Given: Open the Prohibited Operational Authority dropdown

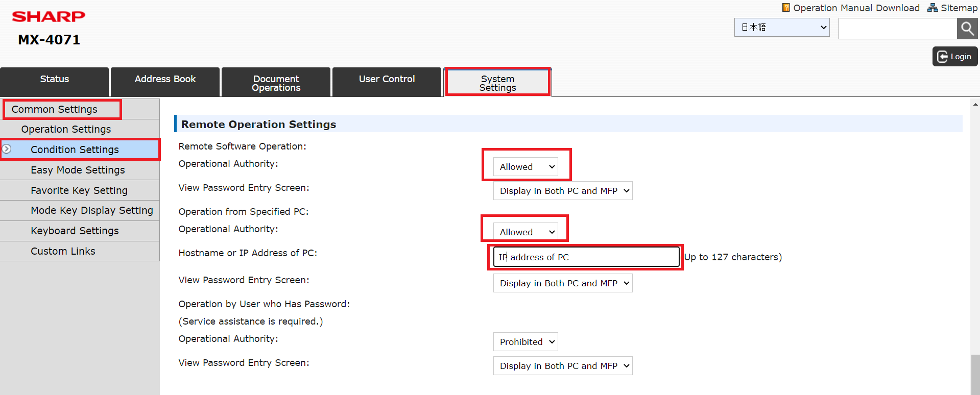Looking at the screenshot, I should click(525, 342).
